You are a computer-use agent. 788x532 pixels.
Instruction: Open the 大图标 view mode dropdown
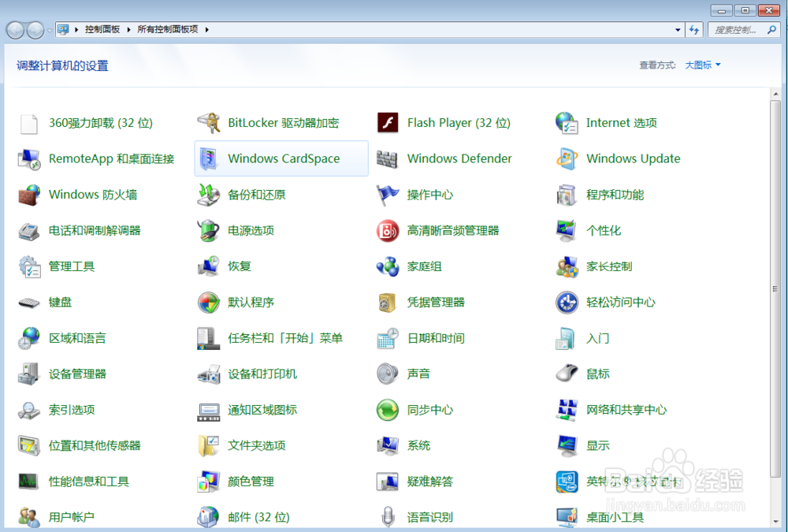(703, 65)
